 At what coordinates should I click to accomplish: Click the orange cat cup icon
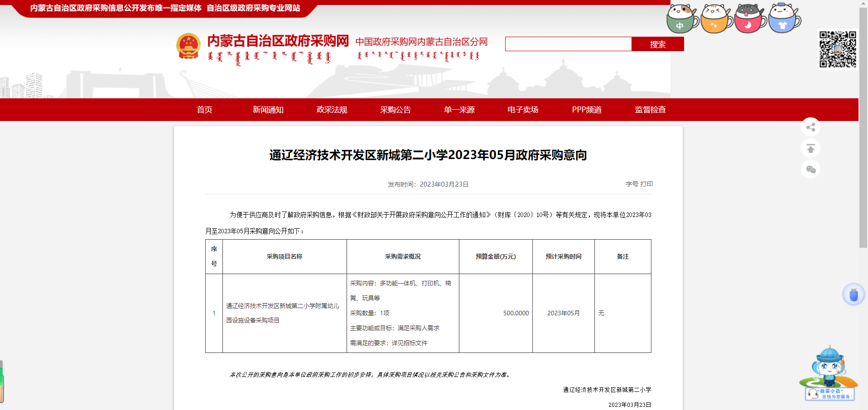(x=715, y=19)
